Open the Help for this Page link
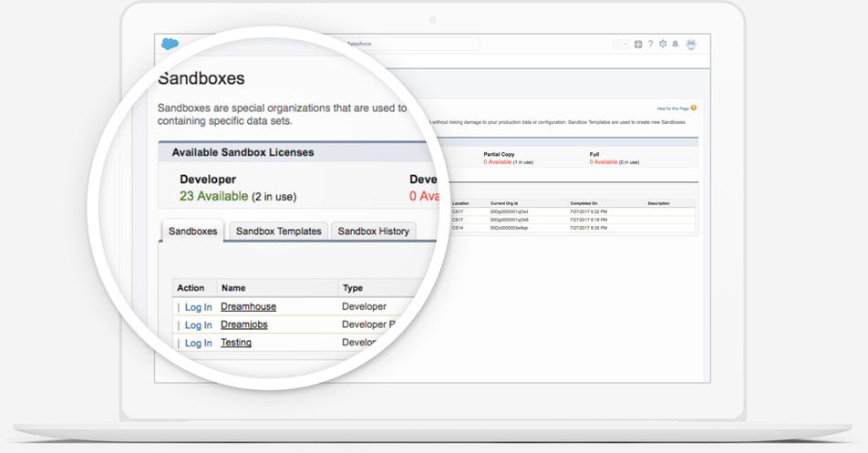 [x=673, y=108]
